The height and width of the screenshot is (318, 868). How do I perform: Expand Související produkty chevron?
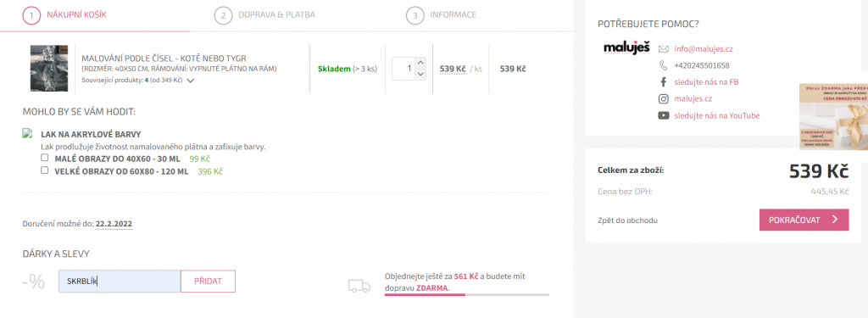click(191, 81)
